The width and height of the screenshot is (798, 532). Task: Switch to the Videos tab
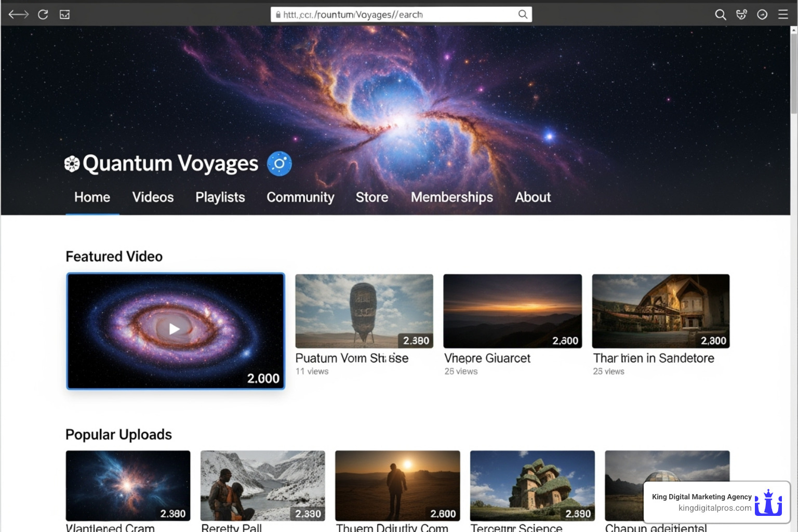pos(153,197)
